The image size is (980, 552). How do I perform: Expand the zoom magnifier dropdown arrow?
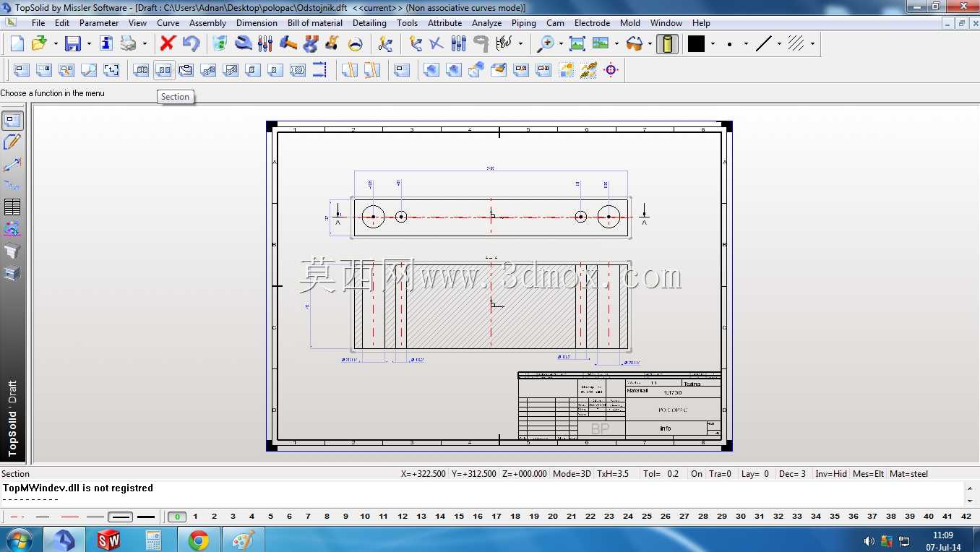pos(561,44)
